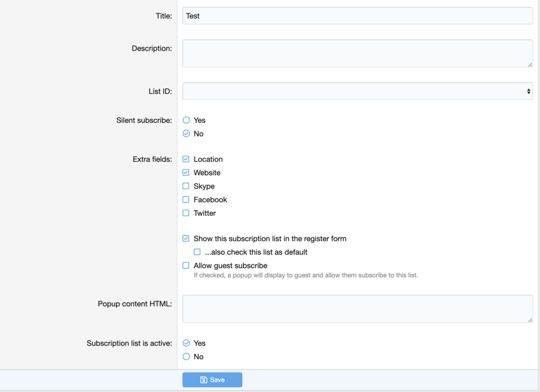Select Yes for Subscription list is active
Image resolution: width=540 pixels, height=392 pixels.
[x=186, y=343]
